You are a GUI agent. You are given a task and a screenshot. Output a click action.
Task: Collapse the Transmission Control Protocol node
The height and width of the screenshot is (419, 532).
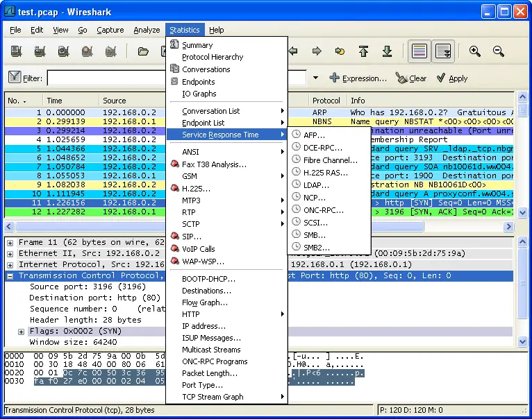coord(10,276)
